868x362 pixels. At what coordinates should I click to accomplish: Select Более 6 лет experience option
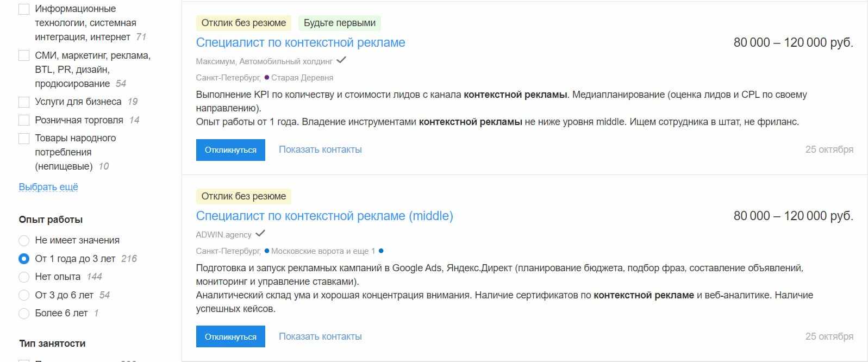[24, 314]
